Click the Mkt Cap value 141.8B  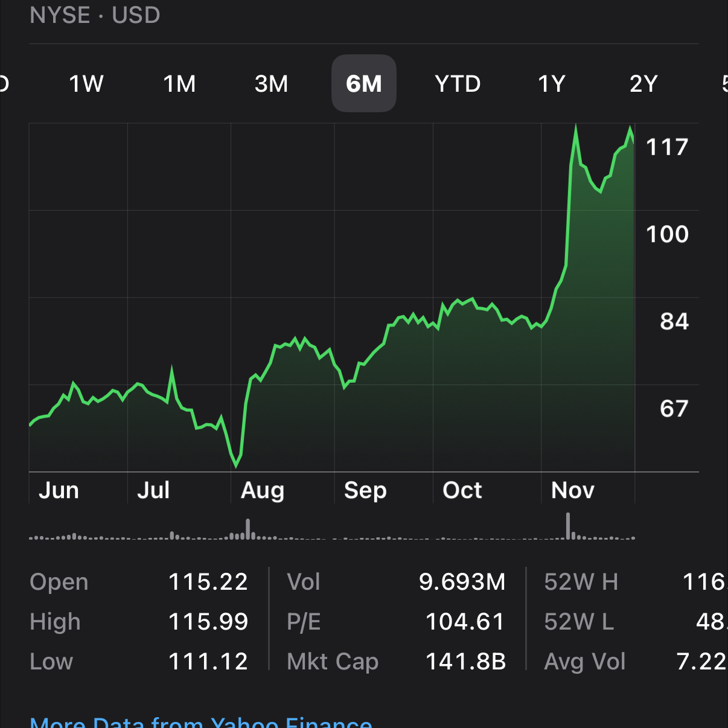point(465,662)
